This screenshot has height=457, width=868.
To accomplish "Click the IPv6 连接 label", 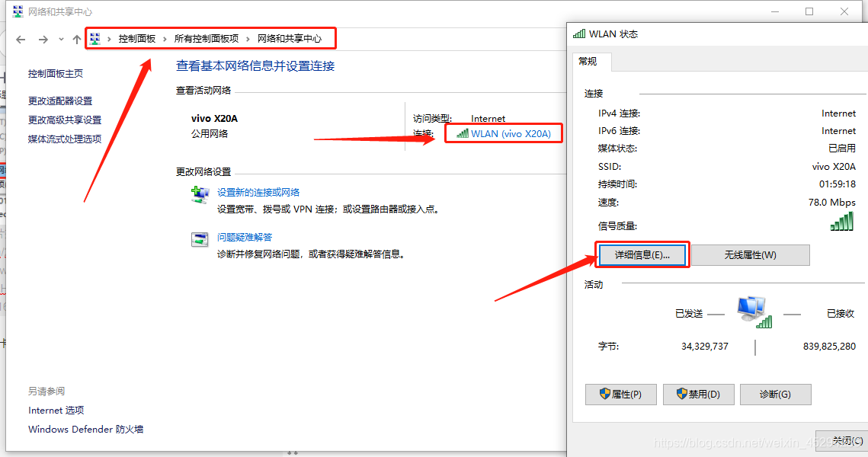I will (619, 131).
